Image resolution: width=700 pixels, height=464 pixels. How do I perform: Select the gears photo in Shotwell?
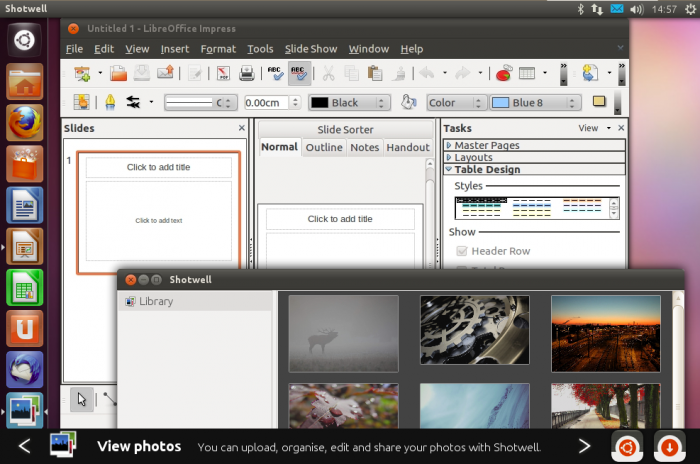tap(475, 330)
